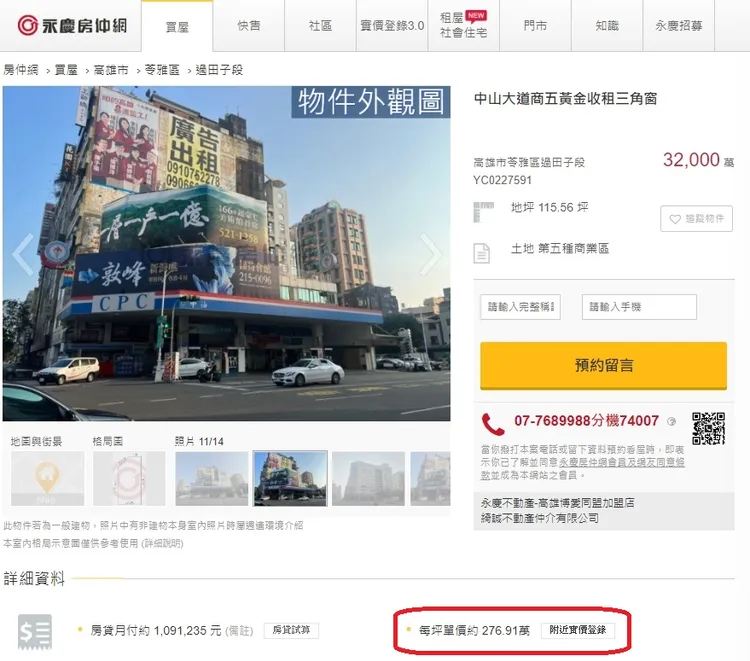Screen dimensions: 750x661
Task: Click the 高雄市 breadcrumb link
Action: 111,70
